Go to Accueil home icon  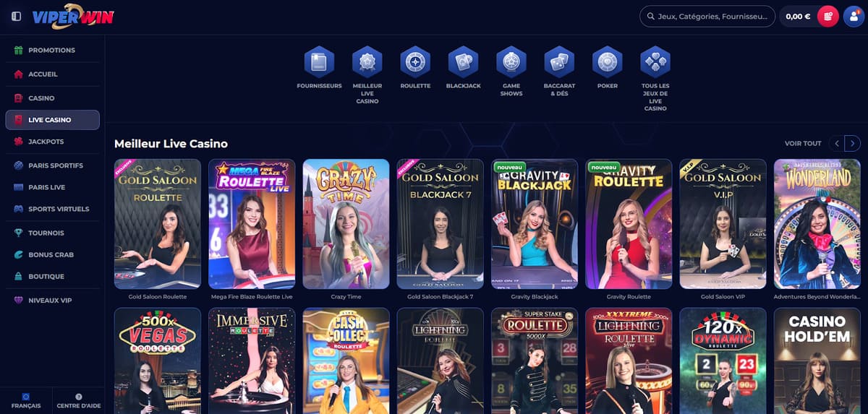[x=19, y=74]
